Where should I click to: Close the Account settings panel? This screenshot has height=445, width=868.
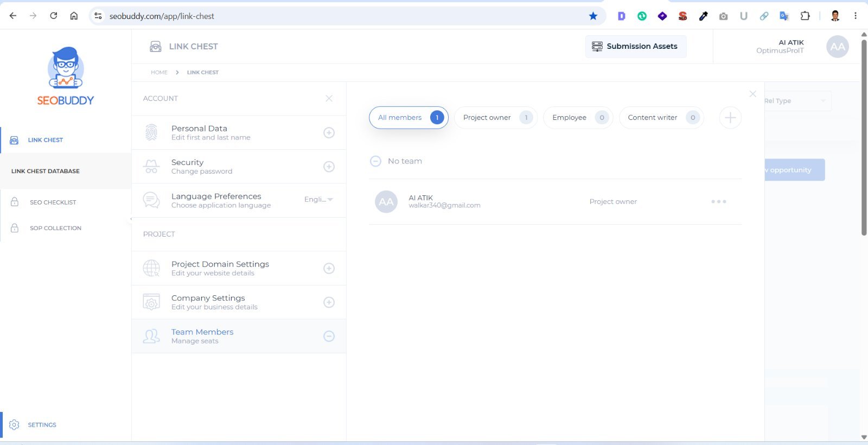[329, 98]
